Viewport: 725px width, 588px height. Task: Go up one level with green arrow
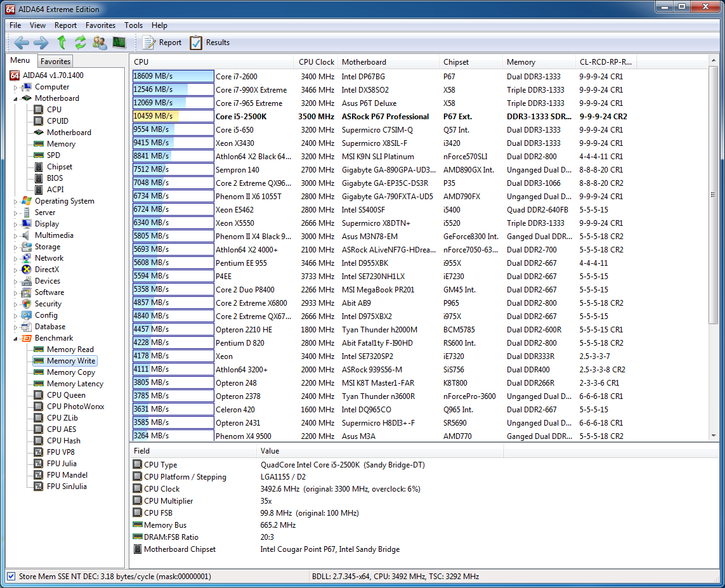(x=62, y=42)
